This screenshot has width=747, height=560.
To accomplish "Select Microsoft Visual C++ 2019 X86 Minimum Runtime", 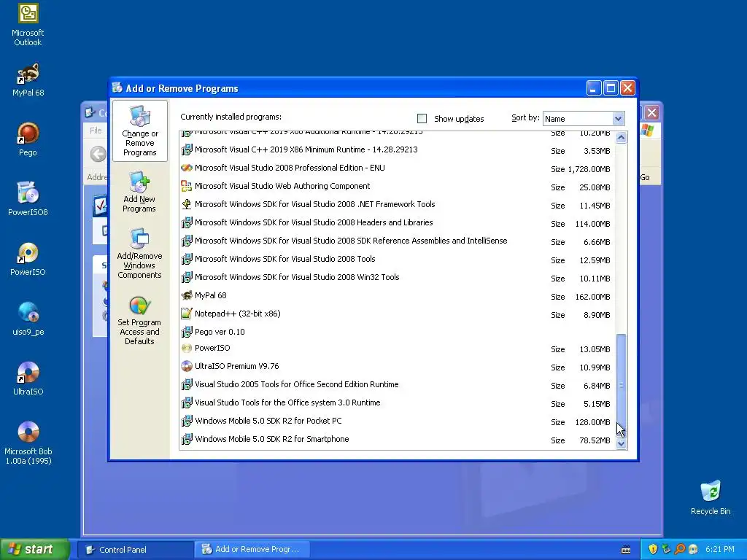I will (396, 150).
